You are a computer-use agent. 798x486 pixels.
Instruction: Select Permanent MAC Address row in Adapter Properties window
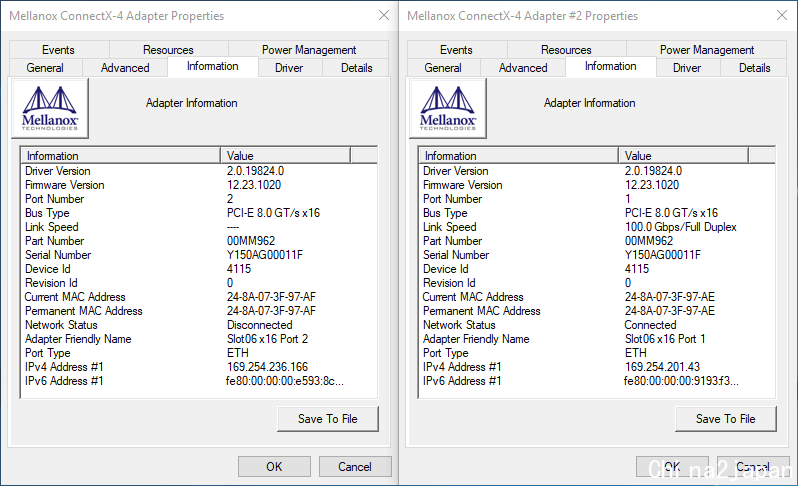(x=199, y=311)
